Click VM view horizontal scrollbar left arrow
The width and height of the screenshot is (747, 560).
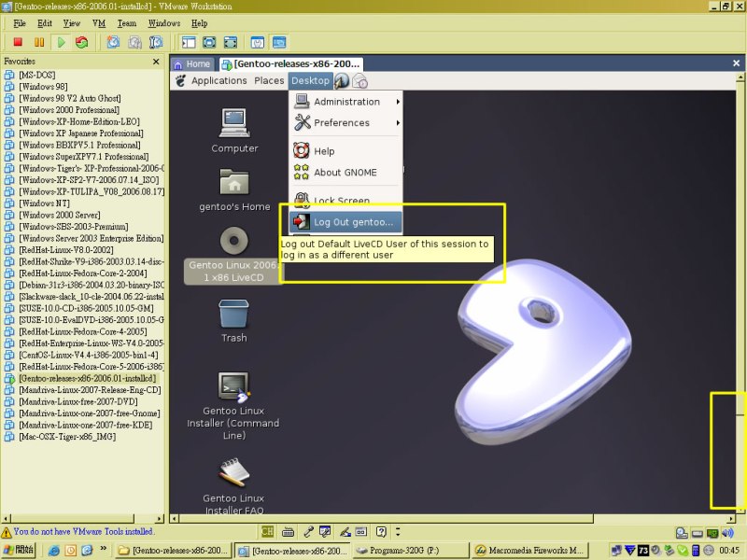[x=175, y=519]
